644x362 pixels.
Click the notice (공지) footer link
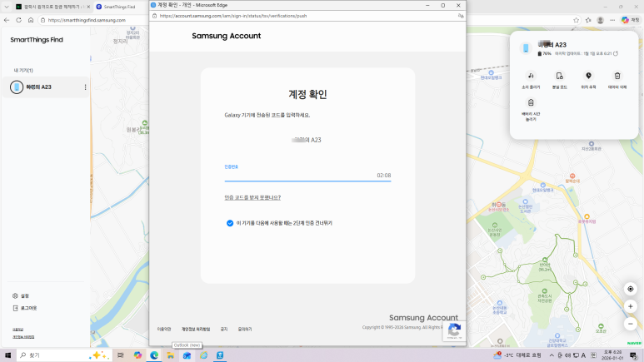point(224,330)
